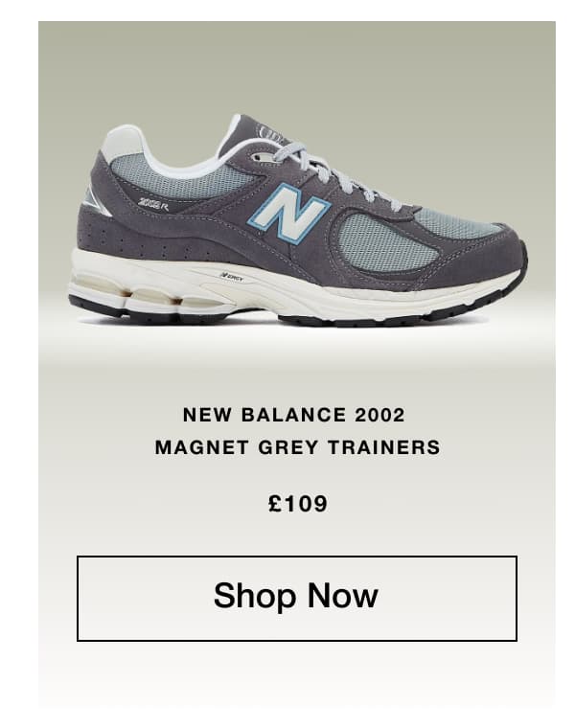Click the olive background above the shoe

pos(297,65)
